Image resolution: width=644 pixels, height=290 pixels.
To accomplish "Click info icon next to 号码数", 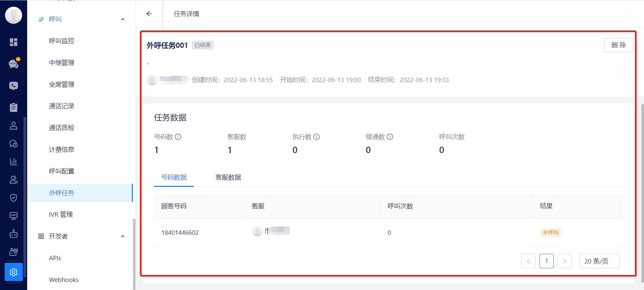I will coord(178,137).
